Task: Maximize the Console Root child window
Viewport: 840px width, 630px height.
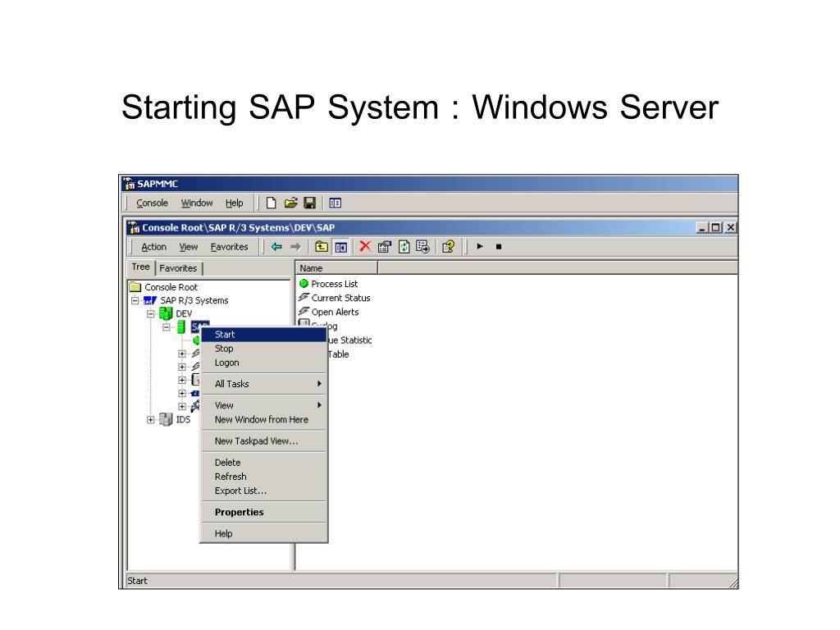Action: pyautogui.click(x=715, y=227)
